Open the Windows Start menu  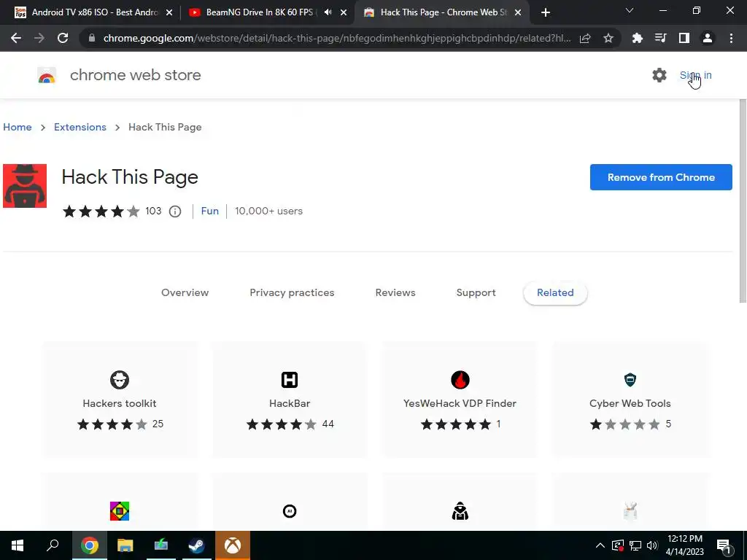(x=18, y=545)
